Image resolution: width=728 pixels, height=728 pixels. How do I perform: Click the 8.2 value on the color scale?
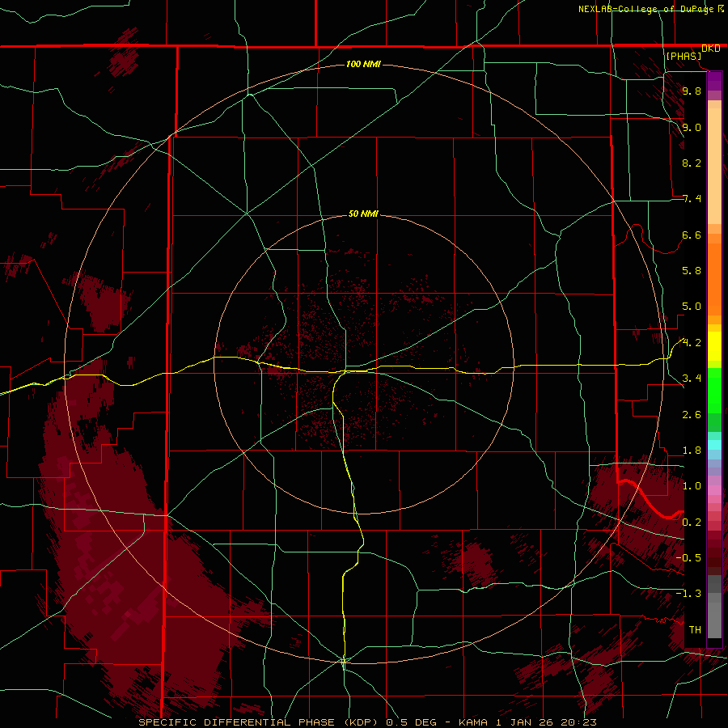(x=692, y=163)
